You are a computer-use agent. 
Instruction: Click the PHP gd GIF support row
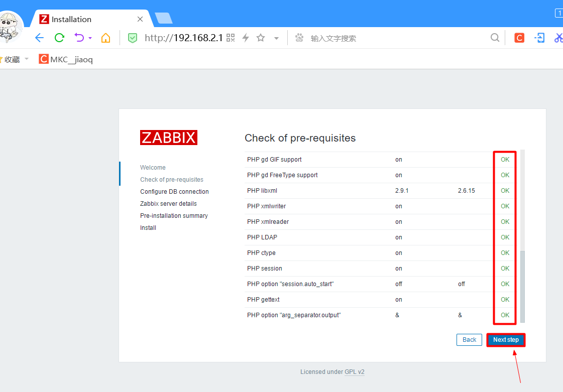click(x=381, y=160)
